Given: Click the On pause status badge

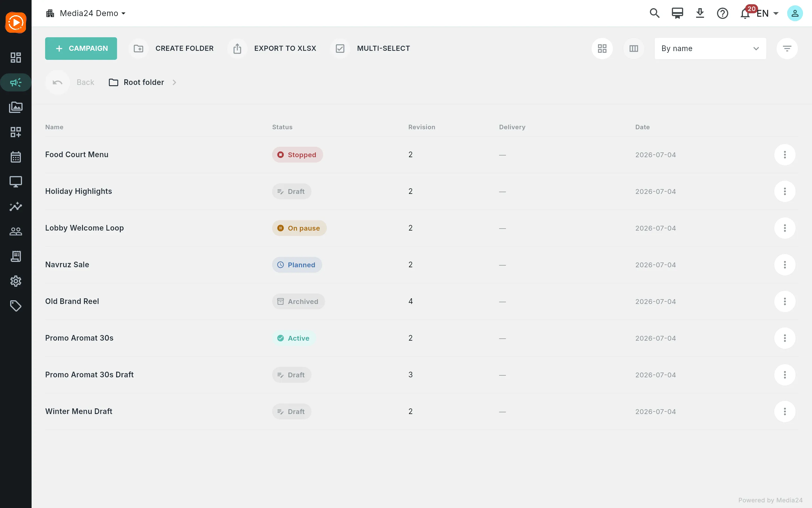Looking at the screenshot, I should (299, 228).
